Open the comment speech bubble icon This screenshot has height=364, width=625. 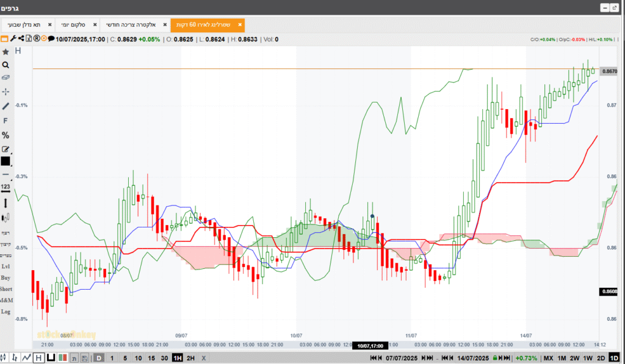point(51,39)
